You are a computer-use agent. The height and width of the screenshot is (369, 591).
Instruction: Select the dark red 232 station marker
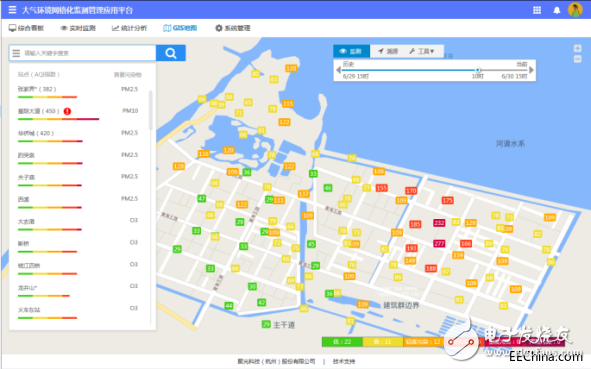pos(439,223)
